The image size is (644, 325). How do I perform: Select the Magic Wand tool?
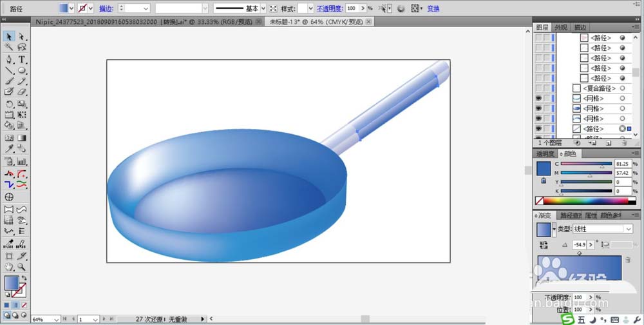(8, 47)
